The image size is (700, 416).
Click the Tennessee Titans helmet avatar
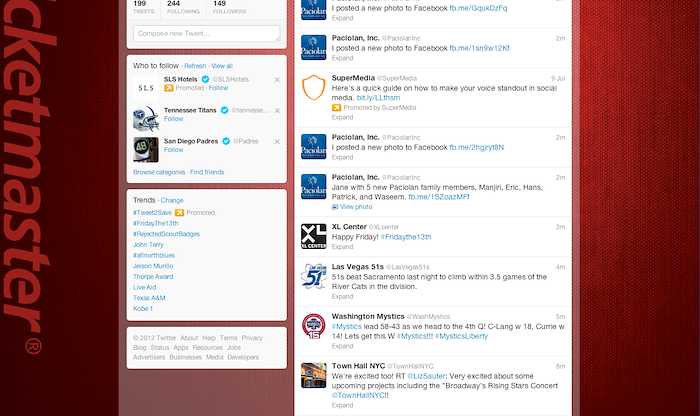(146, 119)
